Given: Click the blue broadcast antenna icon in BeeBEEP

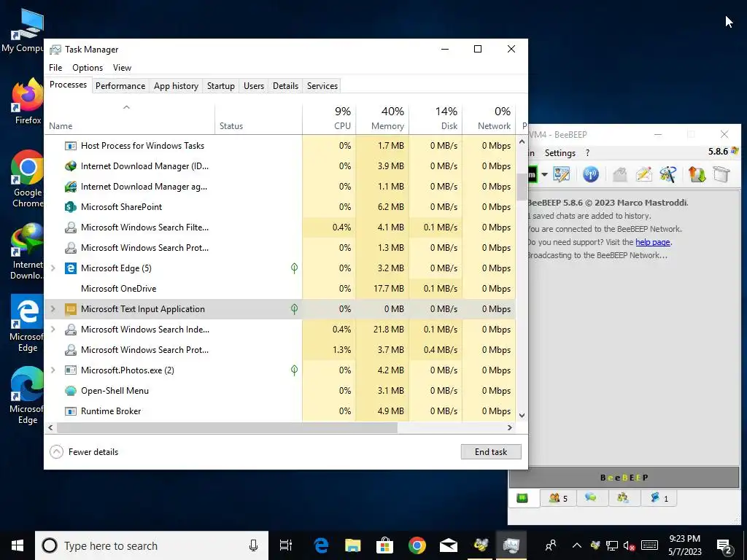Looking at the screenshot, I should [591, 174].
